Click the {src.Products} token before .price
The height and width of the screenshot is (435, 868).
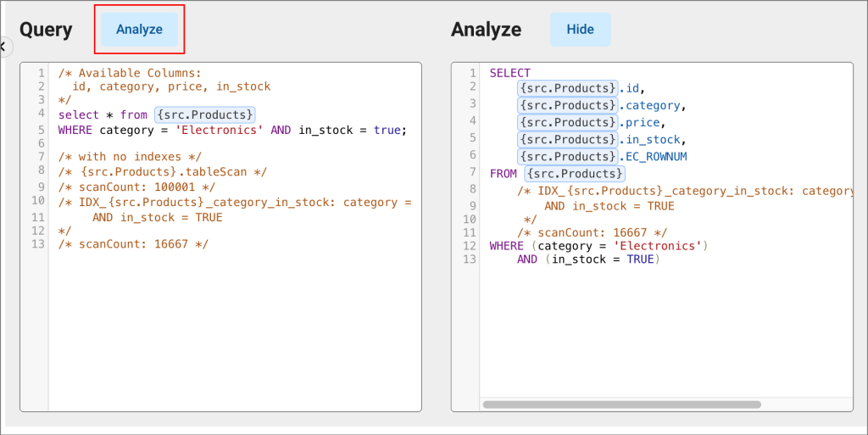[567, 122]
